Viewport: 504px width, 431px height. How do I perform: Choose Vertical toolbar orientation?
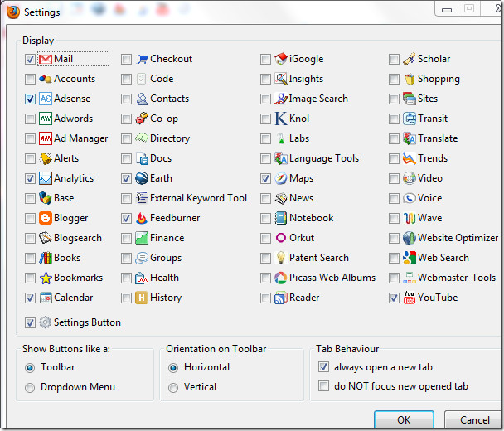(x=173, y=387)
